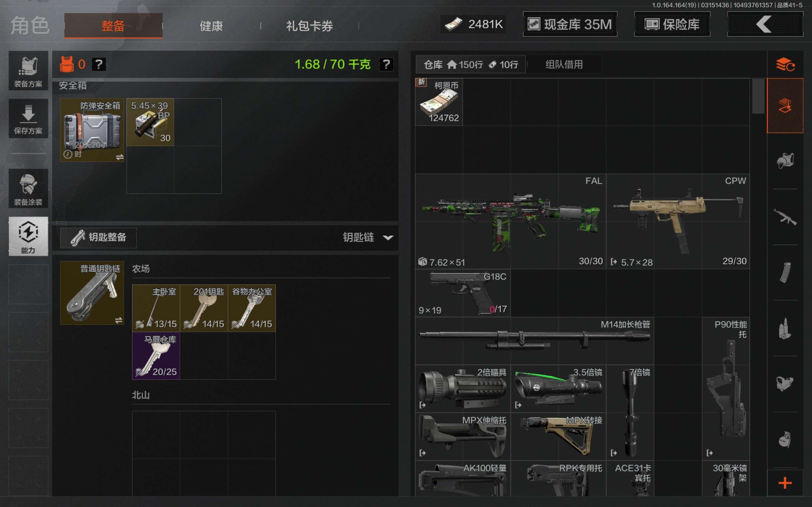Click the swap arrows on 普通钥匙链
812x507 pixels.
(119, 320)
